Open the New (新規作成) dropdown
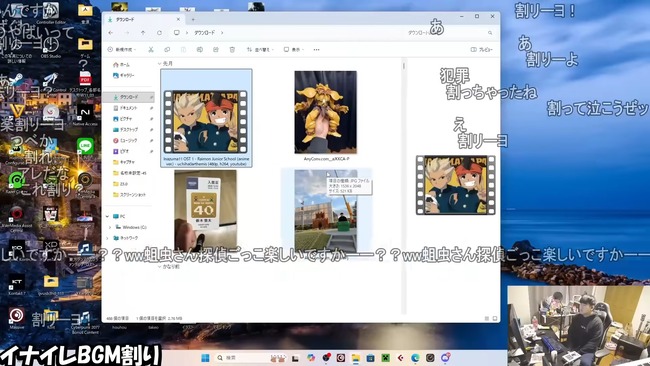 [122, 49]
